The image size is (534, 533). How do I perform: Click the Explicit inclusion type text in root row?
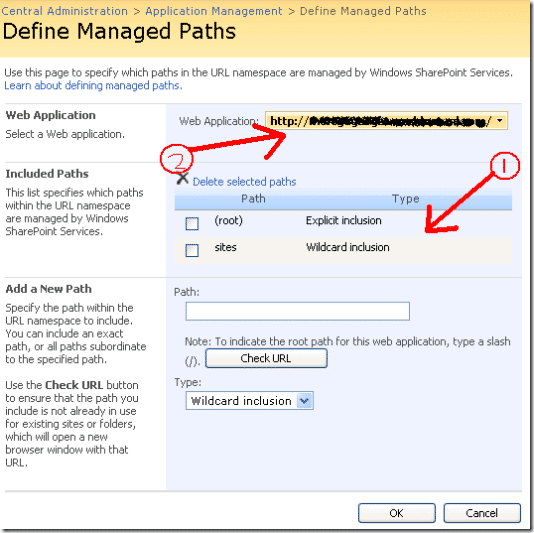pyautogui.click(x=343, y=221)
